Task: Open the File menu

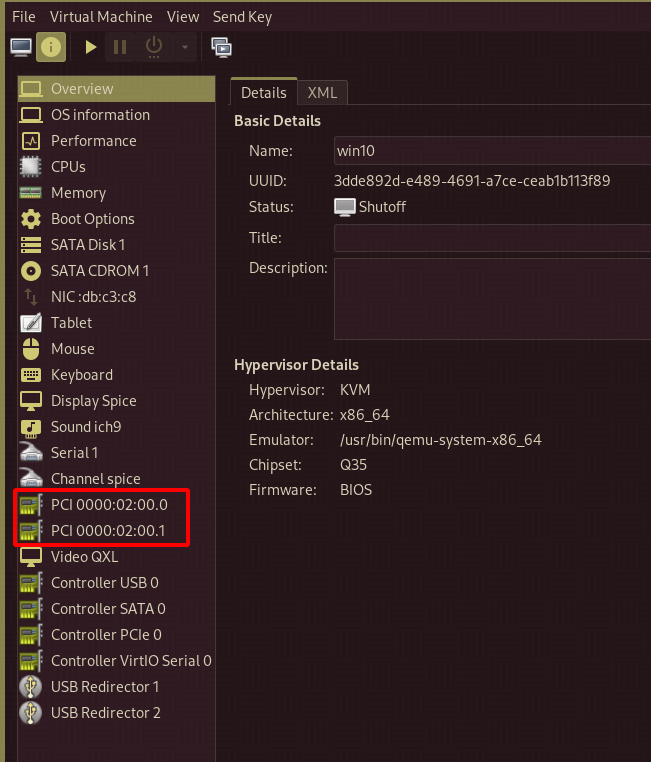Action: click(24, 17)
